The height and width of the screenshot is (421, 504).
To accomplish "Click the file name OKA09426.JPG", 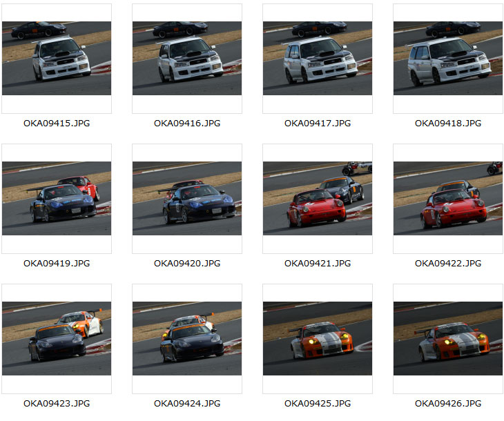I will tap(448, 404).
